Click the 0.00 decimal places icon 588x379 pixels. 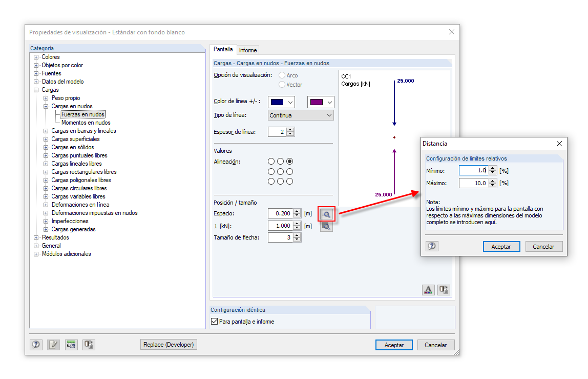pyautogui.click(x=71, y=345)
